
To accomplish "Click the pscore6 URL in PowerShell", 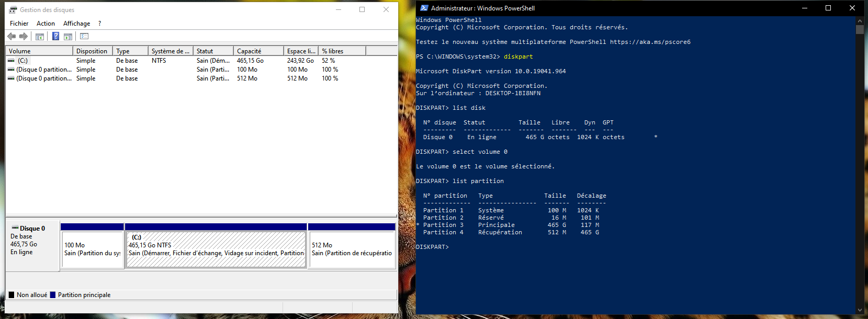I will (650, 42).
